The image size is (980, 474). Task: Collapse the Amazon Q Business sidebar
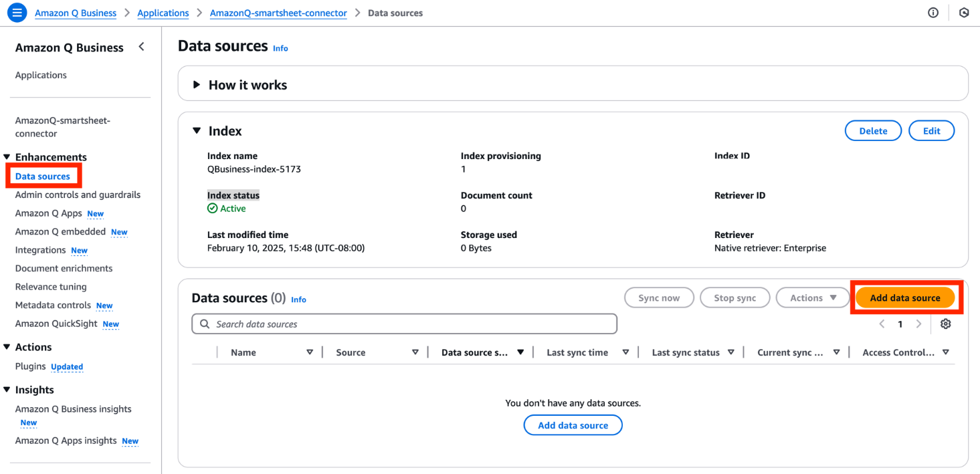[141, 47]
